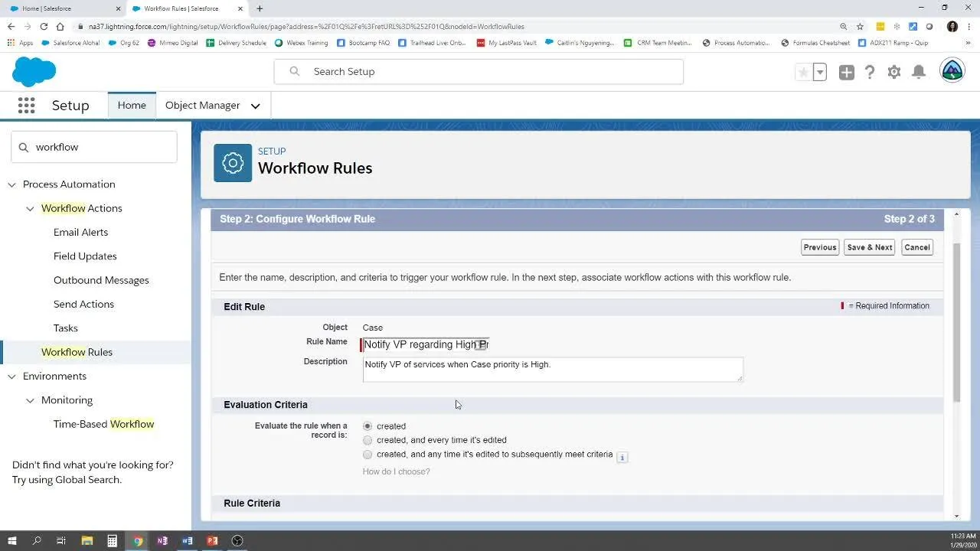Open PowerPoint from the taskbar
Screen dimensions: 980x551
(x=212, y=541)
